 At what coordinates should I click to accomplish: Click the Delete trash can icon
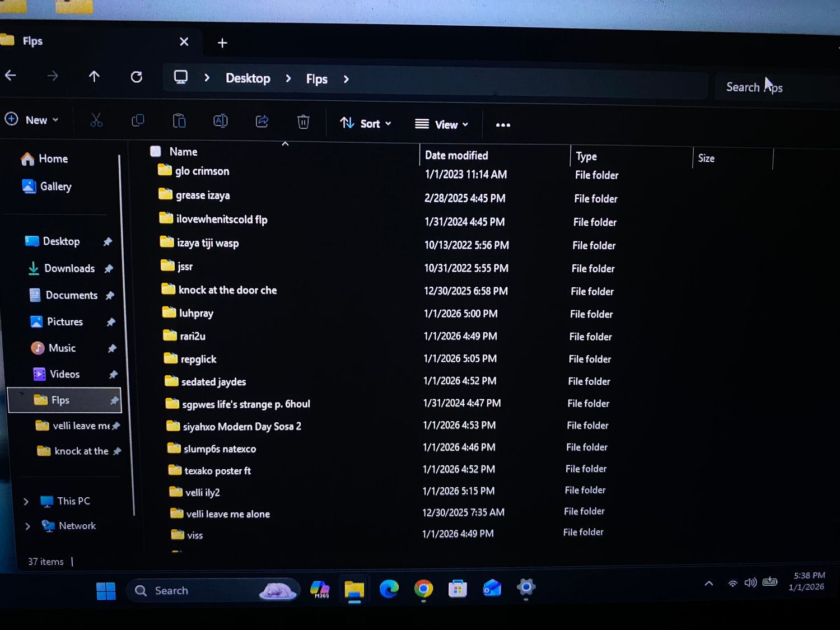coord(303,122)
